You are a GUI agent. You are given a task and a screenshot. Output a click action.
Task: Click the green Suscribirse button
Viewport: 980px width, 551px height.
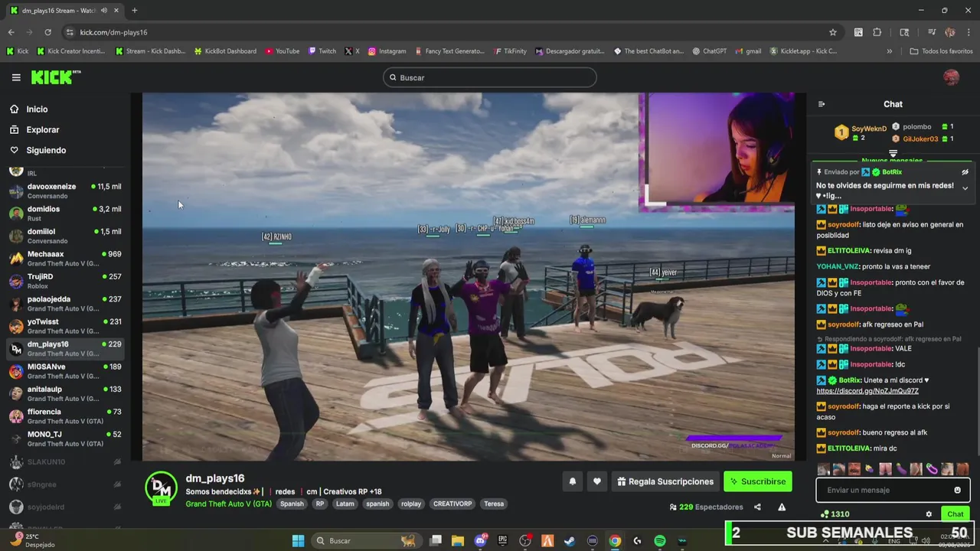coord(758,481)
